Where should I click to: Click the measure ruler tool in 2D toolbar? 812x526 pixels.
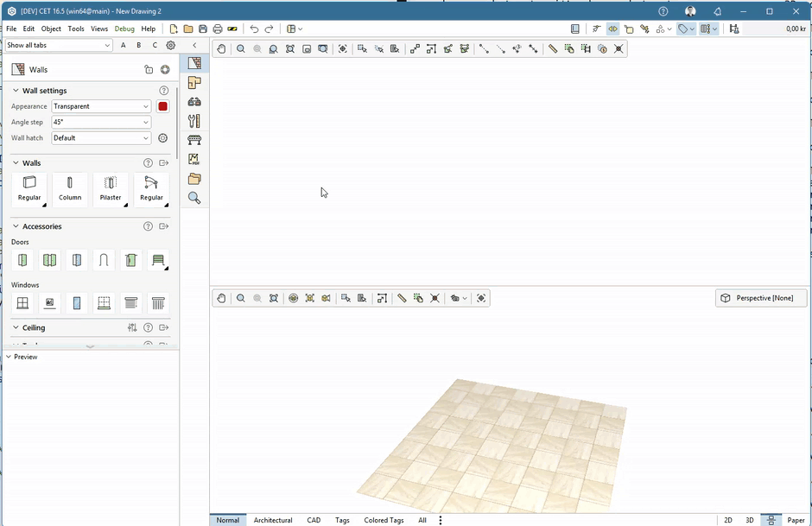(x=553, y=49)
